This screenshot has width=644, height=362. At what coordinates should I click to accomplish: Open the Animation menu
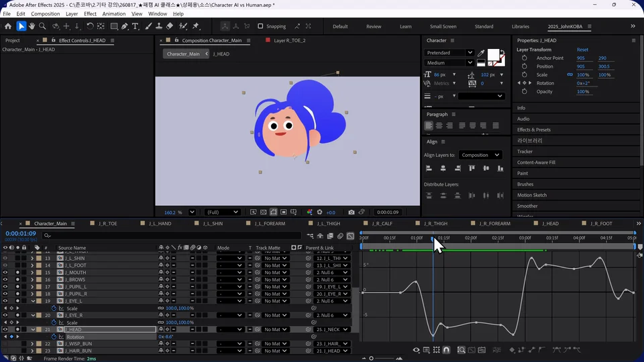[114, 13]
